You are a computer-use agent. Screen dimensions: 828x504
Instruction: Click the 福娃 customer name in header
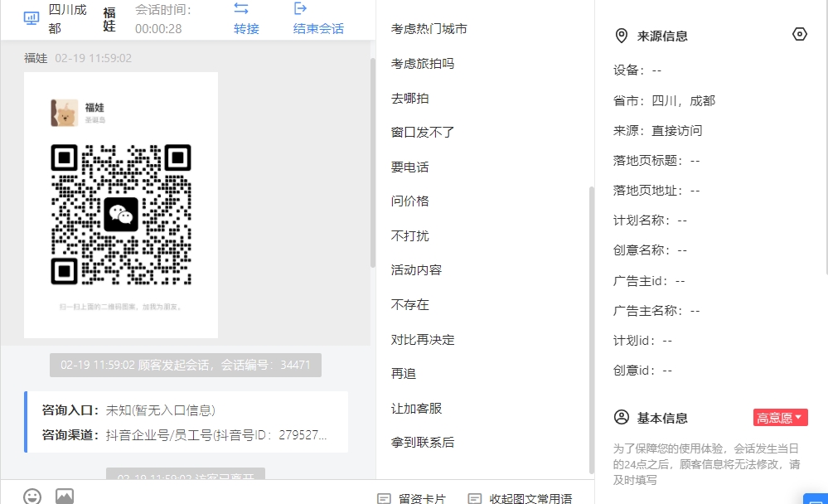(x=109, y=20)
